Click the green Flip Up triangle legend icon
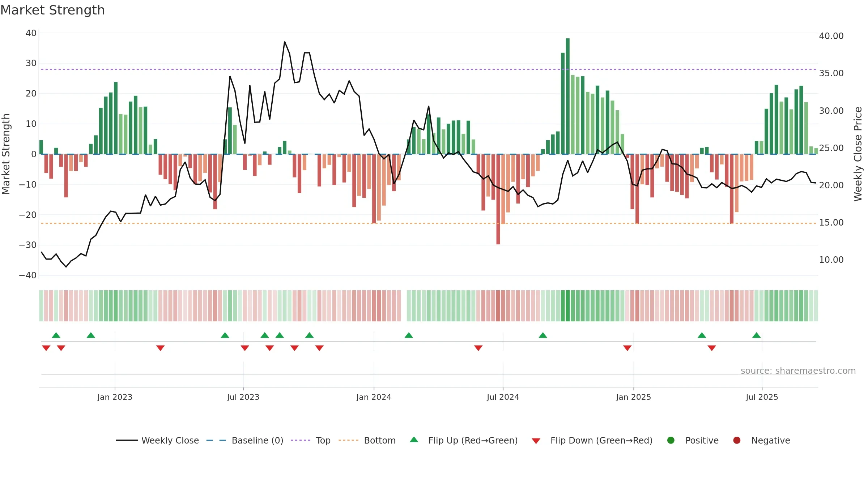868x488 pixels. (x=414, y=440)
